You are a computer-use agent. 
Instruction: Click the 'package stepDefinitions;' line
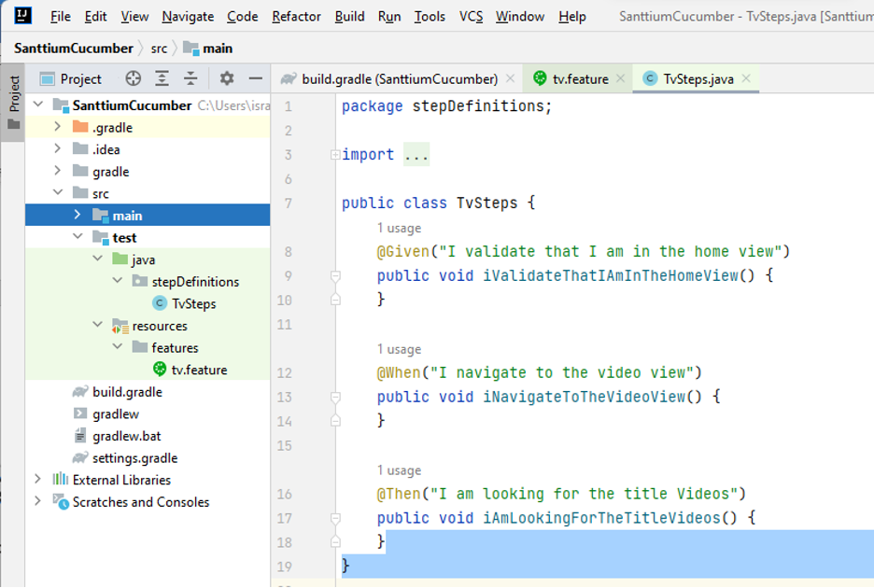tap(446, 105)
